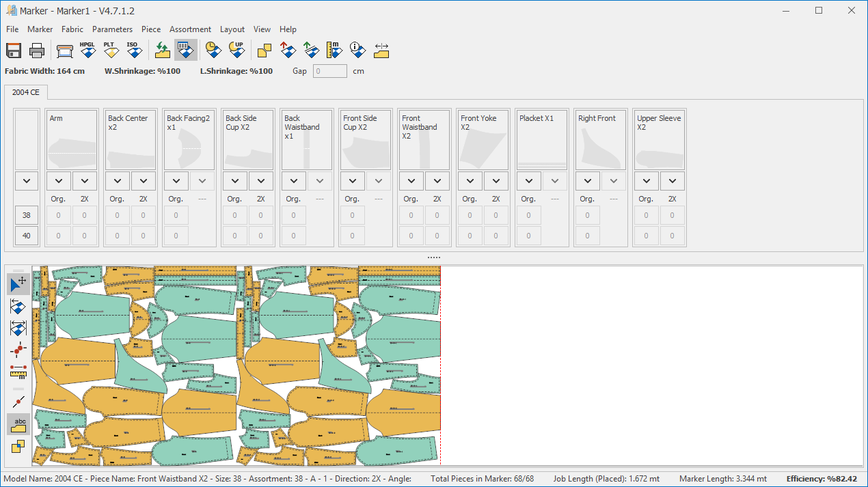Toggle the select and move arrow tool
The width and height of the screenshot is (868, 487).
[18, 283]
